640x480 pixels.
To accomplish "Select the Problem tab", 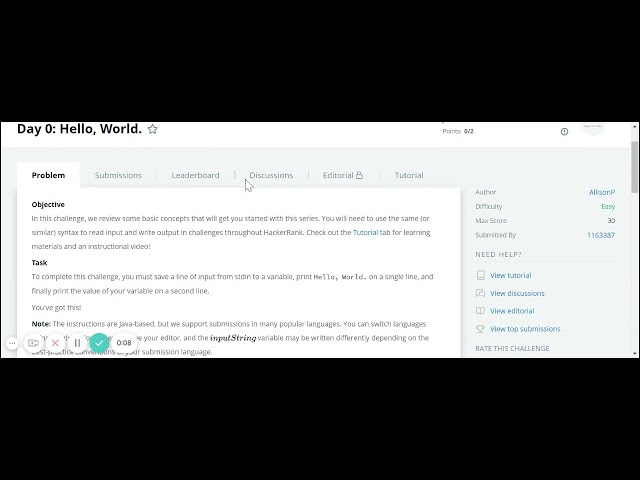I will (x=48, y=175).
